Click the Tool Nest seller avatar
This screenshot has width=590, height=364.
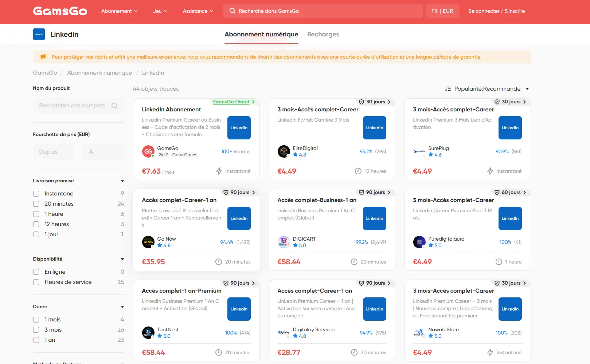pyautogui.click(x=148, y=333)
